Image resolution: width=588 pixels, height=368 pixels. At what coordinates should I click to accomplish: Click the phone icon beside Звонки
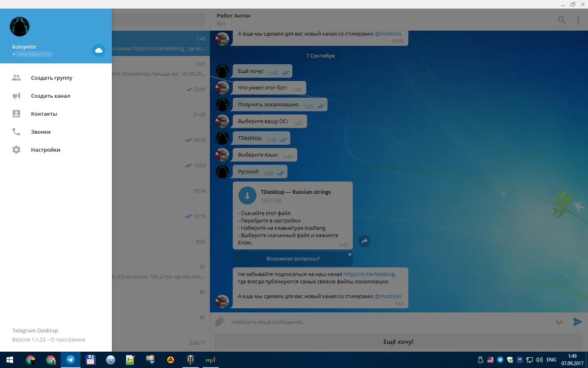coord(16,132)
